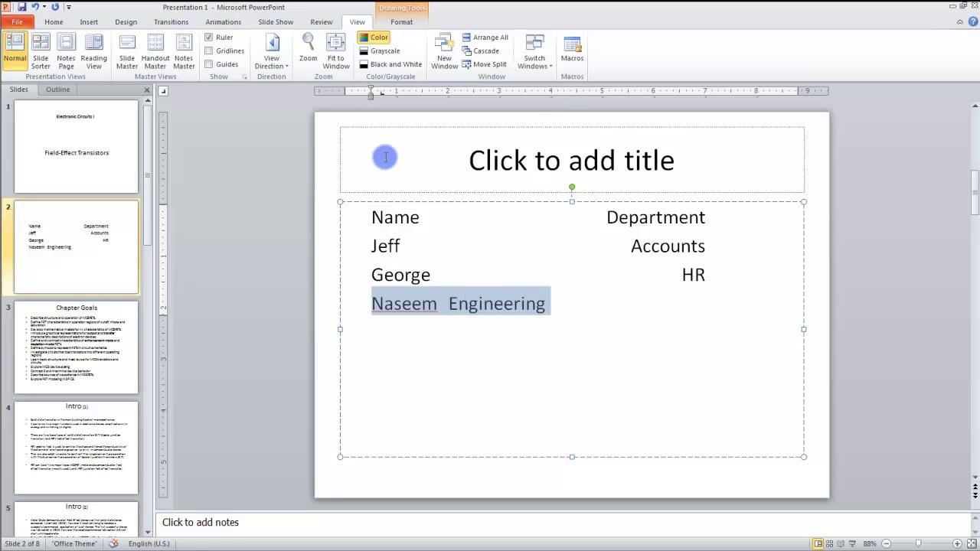Select the slide 3 thumbnail Chapter Goals
The height and width of the screenshot is (551, 980).
click(x=77, y=347)
